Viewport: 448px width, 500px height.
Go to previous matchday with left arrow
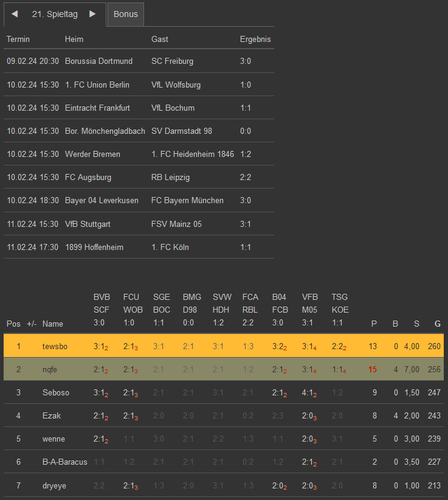(x=15, y=14)
